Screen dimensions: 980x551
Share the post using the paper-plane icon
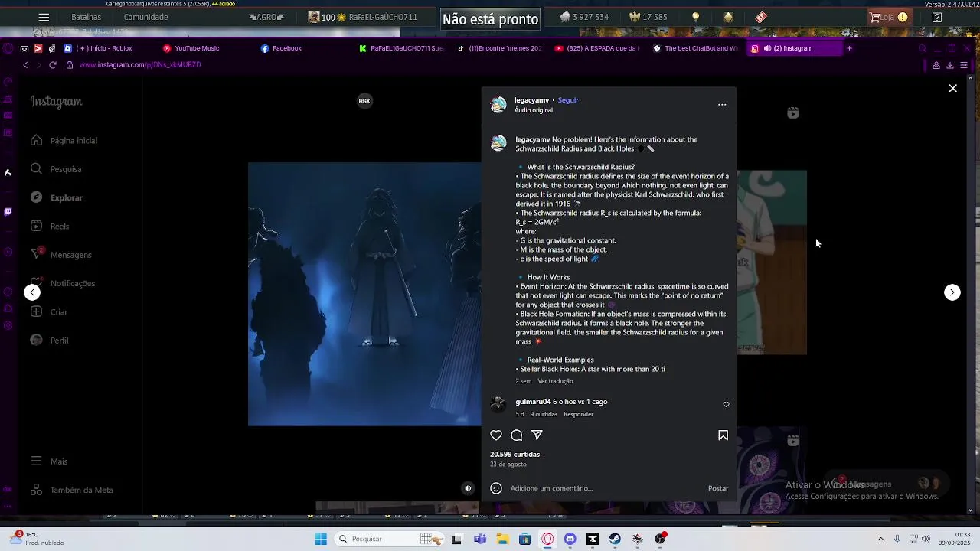pos(537,435)
